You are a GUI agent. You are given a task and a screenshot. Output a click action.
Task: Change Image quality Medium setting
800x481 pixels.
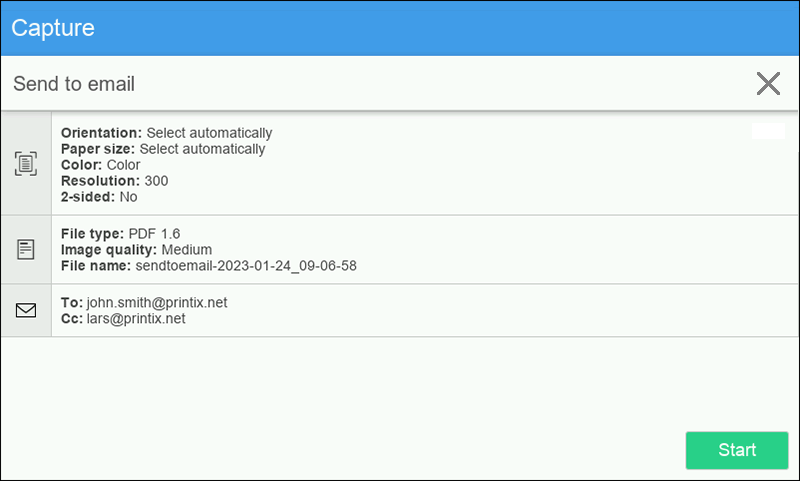[136, 249]
